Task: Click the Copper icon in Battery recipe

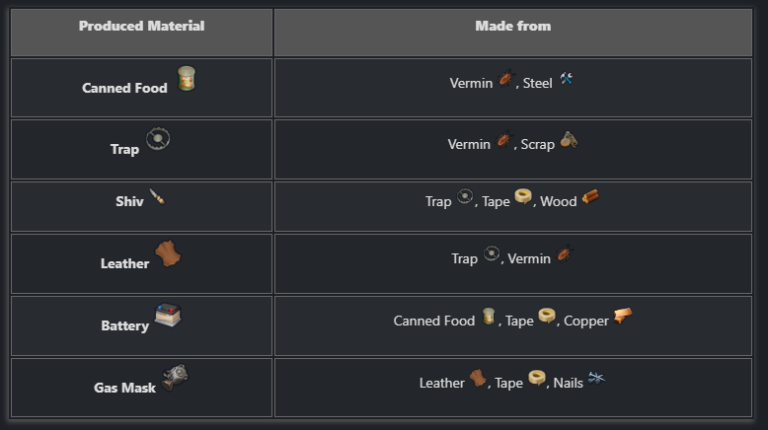Action: tap(622, 317)
